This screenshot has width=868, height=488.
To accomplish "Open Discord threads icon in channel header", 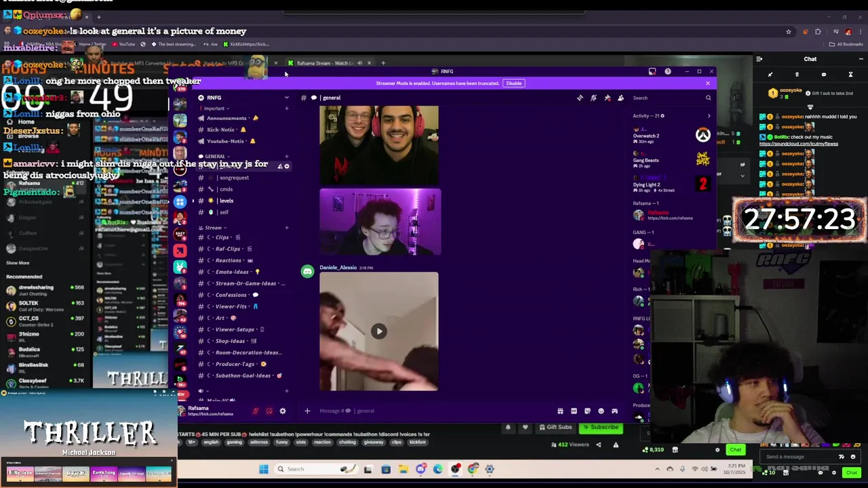I will coord(580,98).
